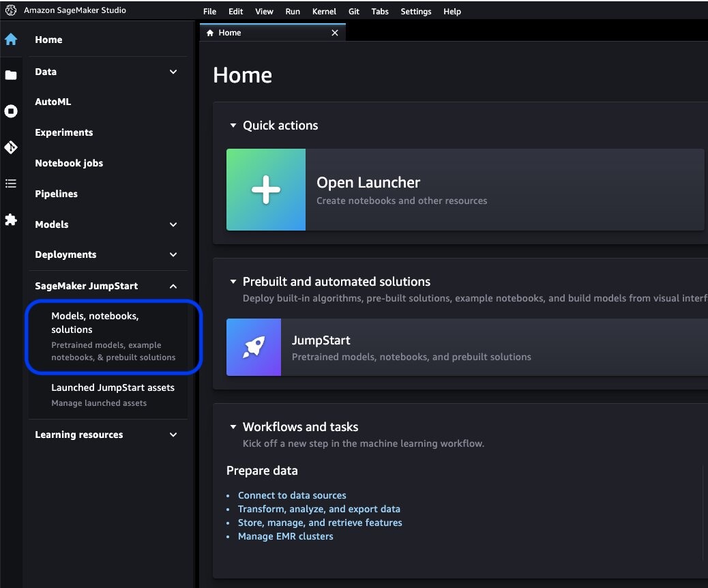Click the house icon on the Home tab

[x=210, y=33]
